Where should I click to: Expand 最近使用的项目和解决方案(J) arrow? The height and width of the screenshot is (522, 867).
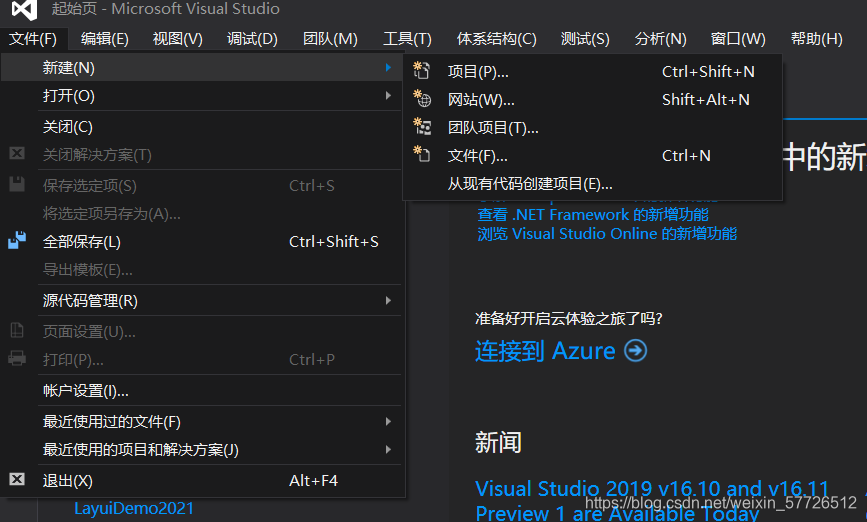click(x=388, y=449)
